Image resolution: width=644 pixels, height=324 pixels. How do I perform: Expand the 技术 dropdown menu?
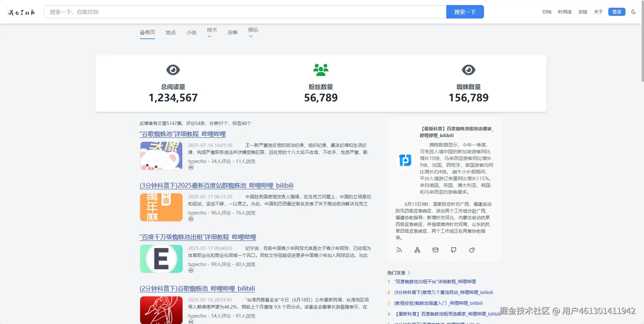tap(211, 32)
